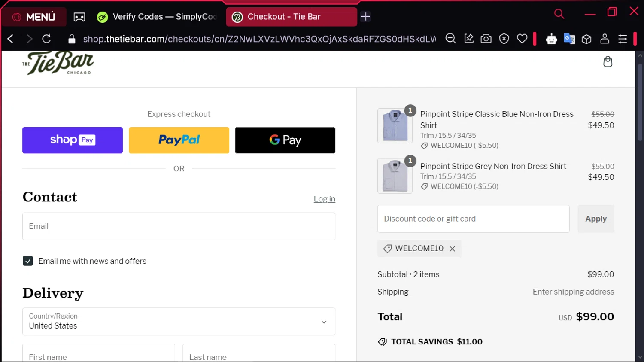The image size is (644, 362).
Task: Minimize the browser window
Action: pos(590,14)
